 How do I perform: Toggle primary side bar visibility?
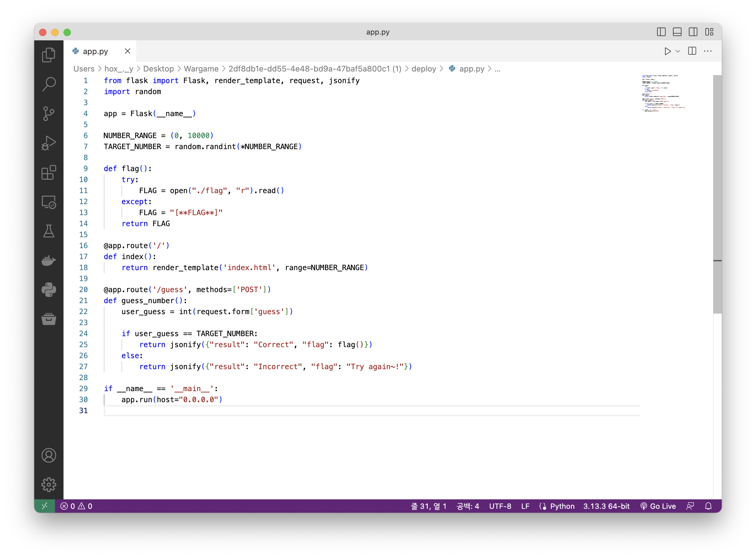click(661, 32)
